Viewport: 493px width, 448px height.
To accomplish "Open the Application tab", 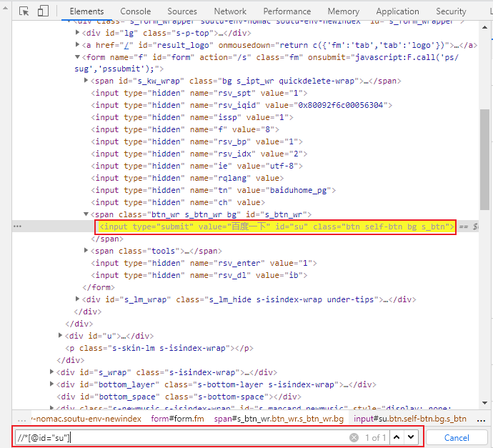I will 397,11.
